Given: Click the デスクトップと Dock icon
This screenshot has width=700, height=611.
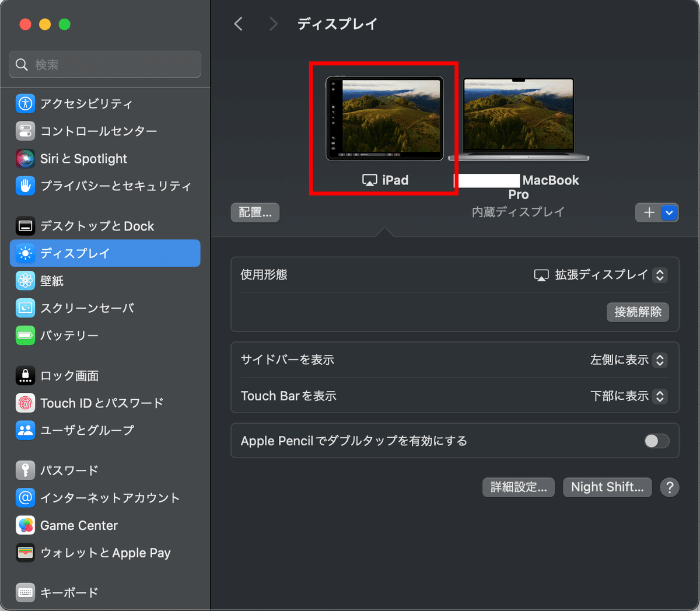Looking at the screenshot, I should [25, 226].
